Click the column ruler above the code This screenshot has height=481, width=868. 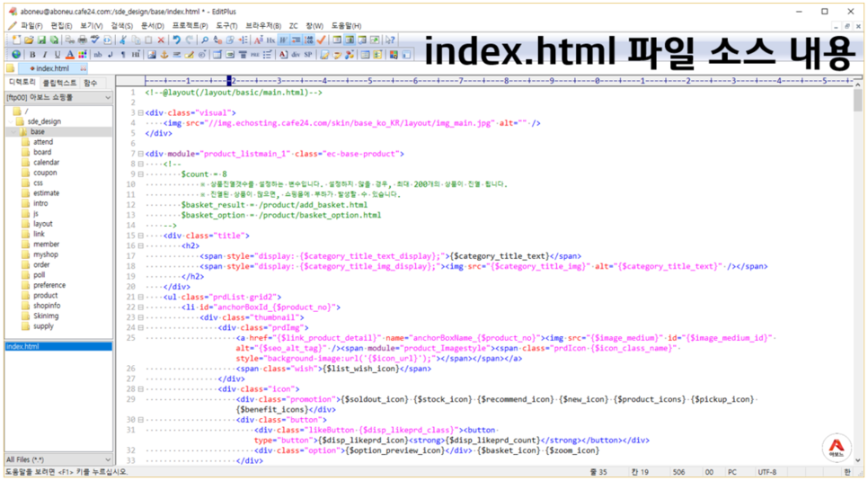coord(498,81)
